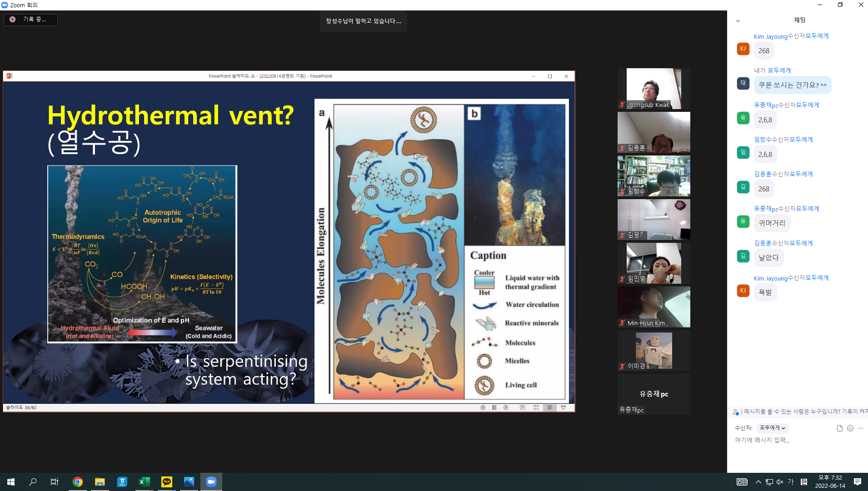Select 이미경 video thumbnail
Image resolution: width=868 pixels, height=491 pixels.
click(x=653, y=351)
